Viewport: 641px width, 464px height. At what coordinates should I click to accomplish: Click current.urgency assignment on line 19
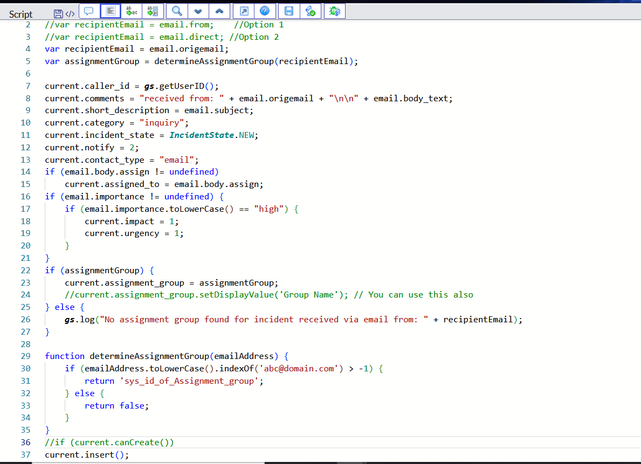pos(134,233)
